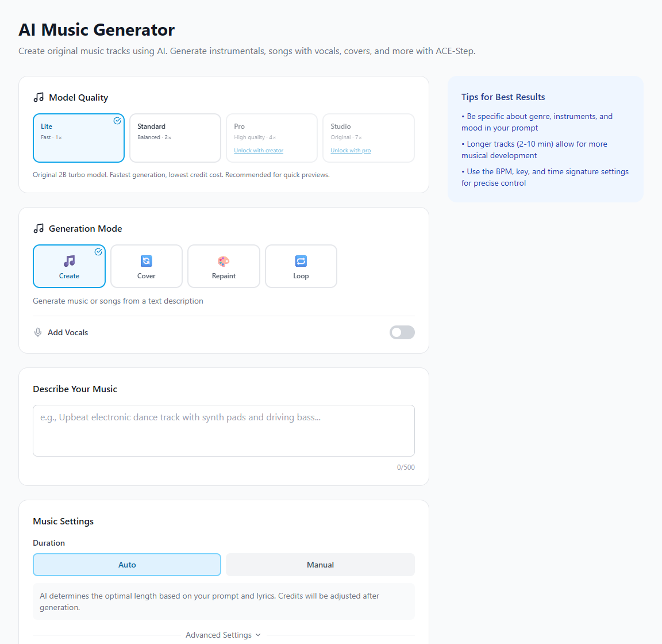This screenshot has width=662, height=644.
Task: Click the tip about longer tracks
Action: pyautogui.click(x=534, y=149)
